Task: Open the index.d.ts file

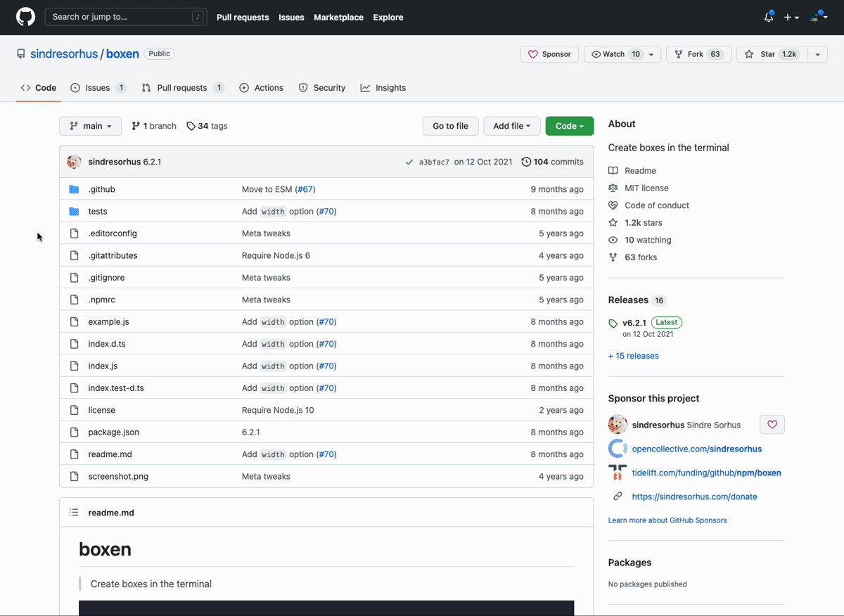Action: (107, 344)
